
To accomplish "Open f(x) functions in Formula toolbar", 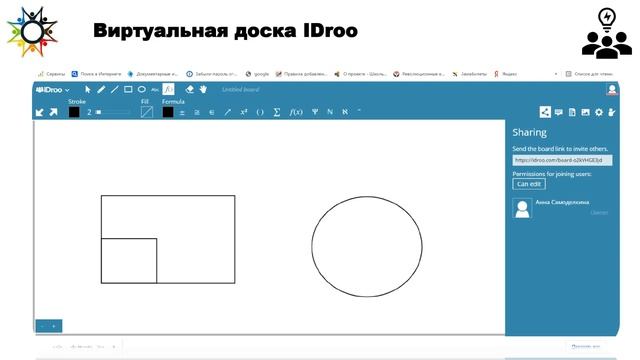I will tap(296, 112).
